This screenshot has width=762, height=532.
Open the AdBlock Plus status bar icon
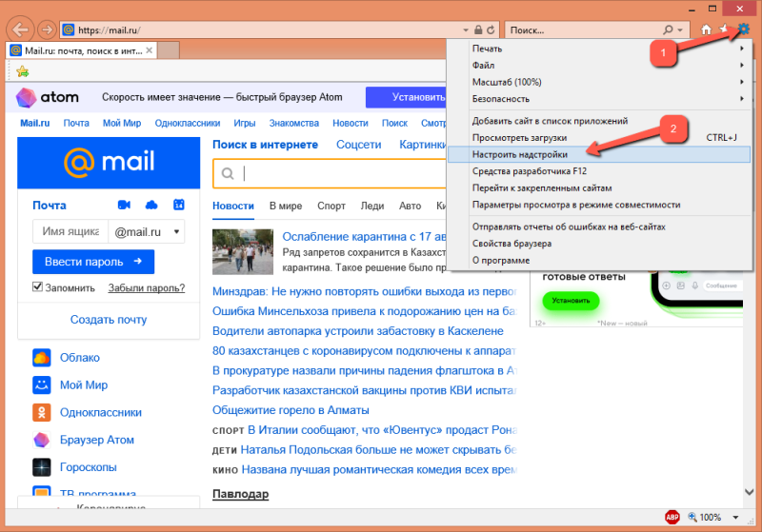coord(672,517)
